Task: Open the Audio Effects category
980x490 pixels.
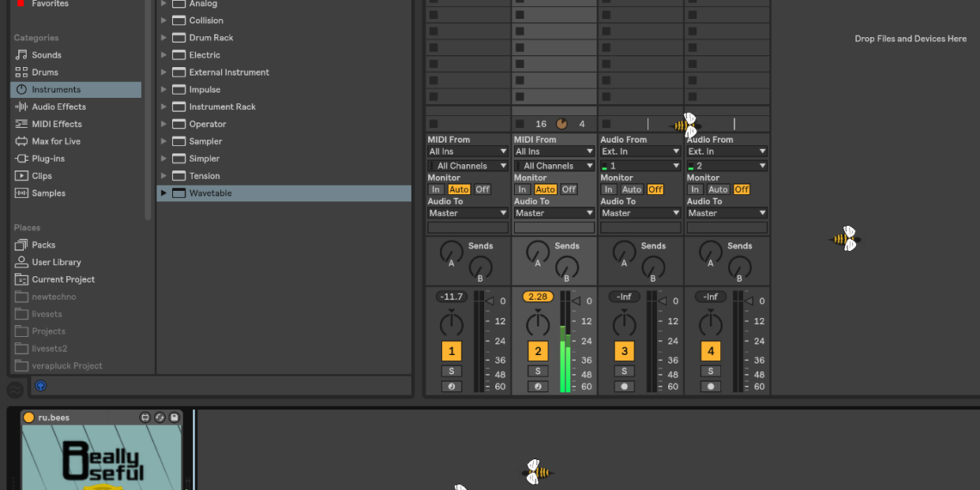Action: tap(58, 107)
